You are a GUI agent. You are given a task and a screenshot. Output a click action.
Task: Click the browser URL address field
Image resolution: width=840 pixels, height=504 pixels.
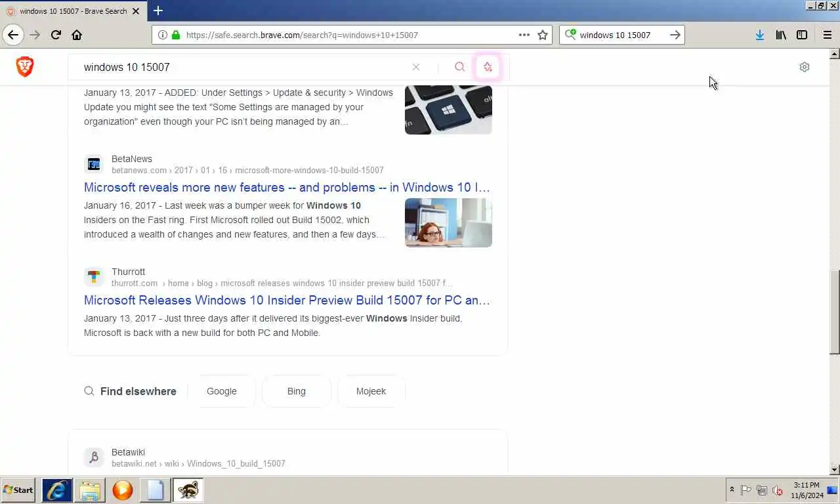point(348,35)
